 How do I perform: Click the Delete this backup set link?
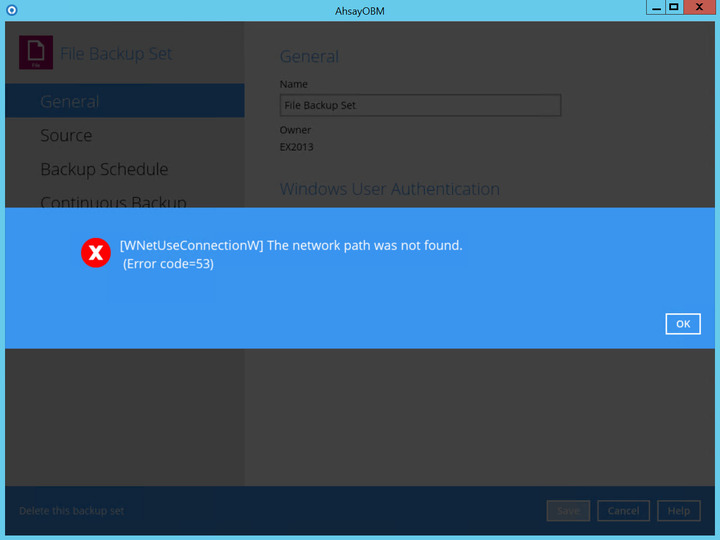(x=72, y=511)
